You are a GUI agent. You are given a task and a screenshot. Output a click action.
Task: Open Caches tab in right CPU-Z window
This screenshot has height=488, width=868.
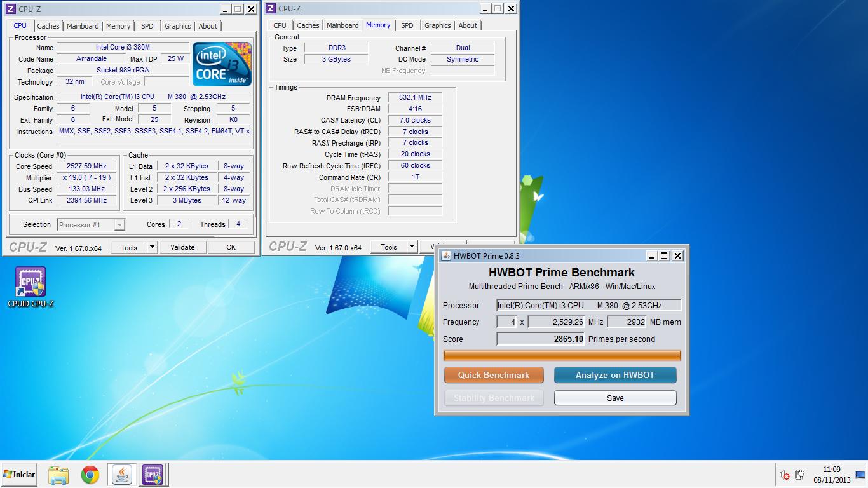point(308,25)
